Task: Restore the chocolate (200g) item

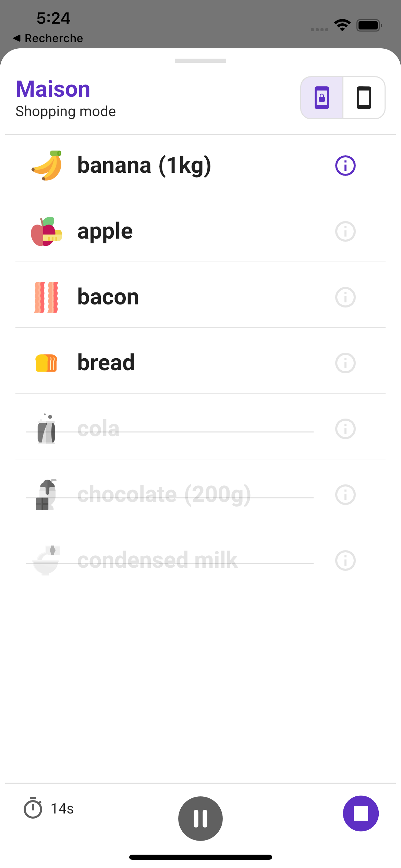Action: click(x=164, y=495)
